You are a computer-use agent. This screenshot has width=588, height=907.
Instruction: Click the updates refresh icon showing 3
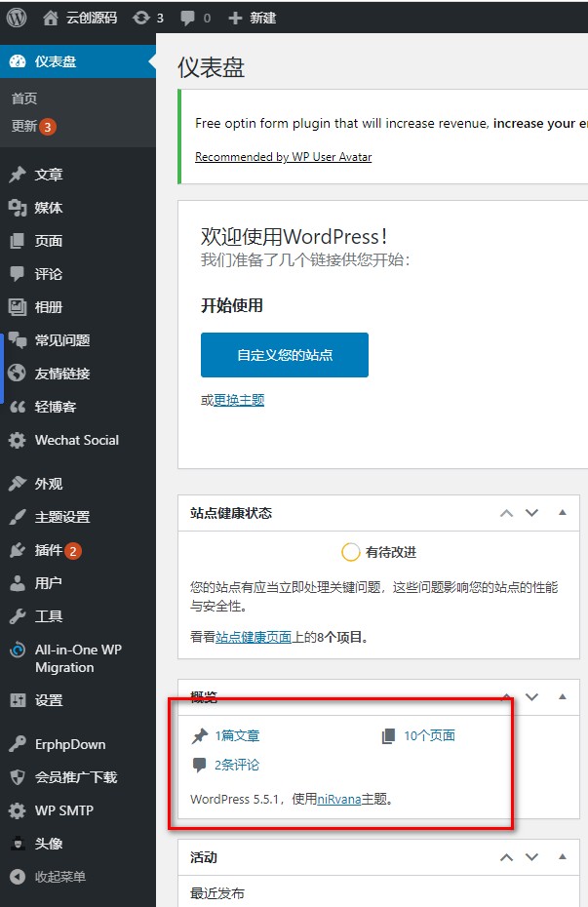click(x=141, y=18)
